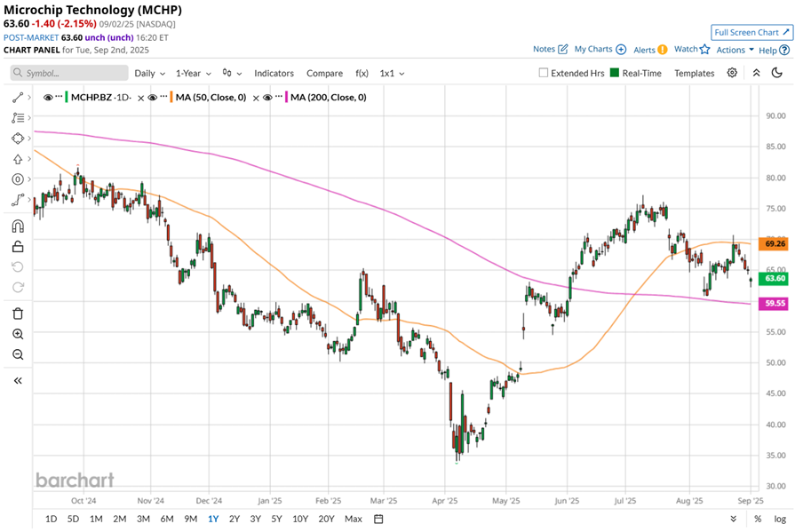Select the 3M time range
Image resolution: width=803 pixels, height=532 pixels.
tap(143, 519)
